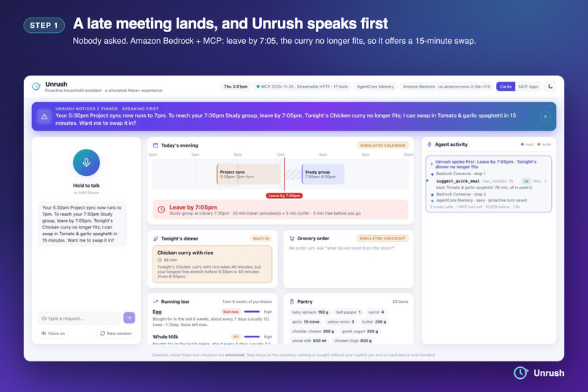The width and height of the screenshot is (588, 392).
Task: Click the Simulated Calendar badge
Action: (x=383, y=145)
